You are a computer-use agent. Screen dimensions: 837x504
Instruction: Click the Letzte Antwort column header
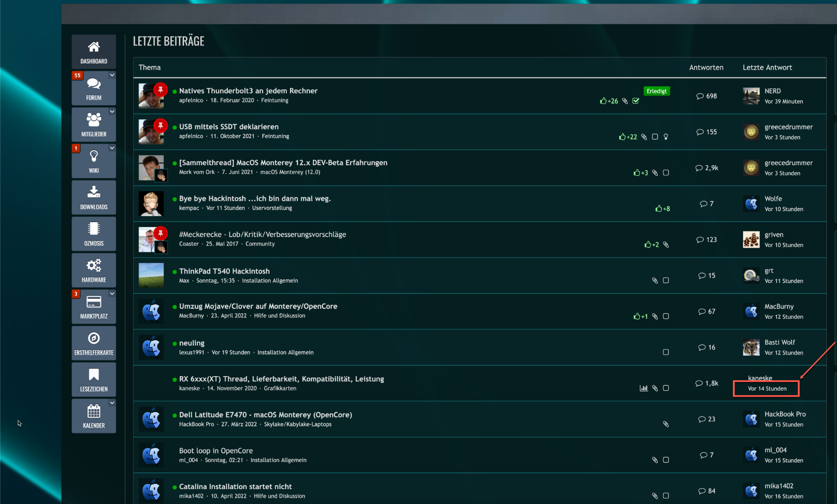click(x=767, y=67)
